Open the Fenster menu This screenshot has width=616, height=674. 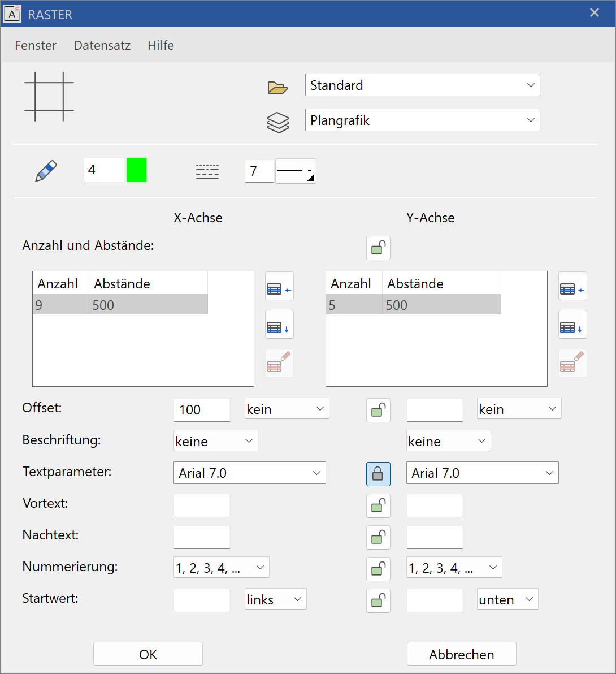(36, 45)
